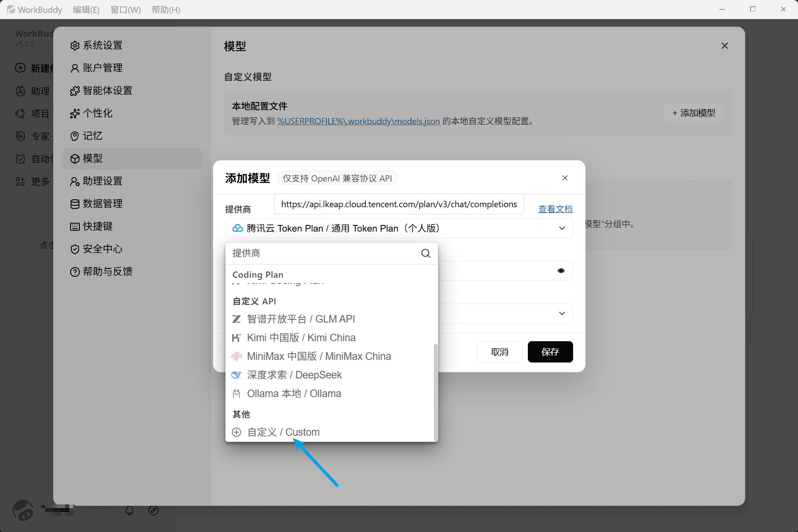Click the help and feedback question icon

pos(75,272)
